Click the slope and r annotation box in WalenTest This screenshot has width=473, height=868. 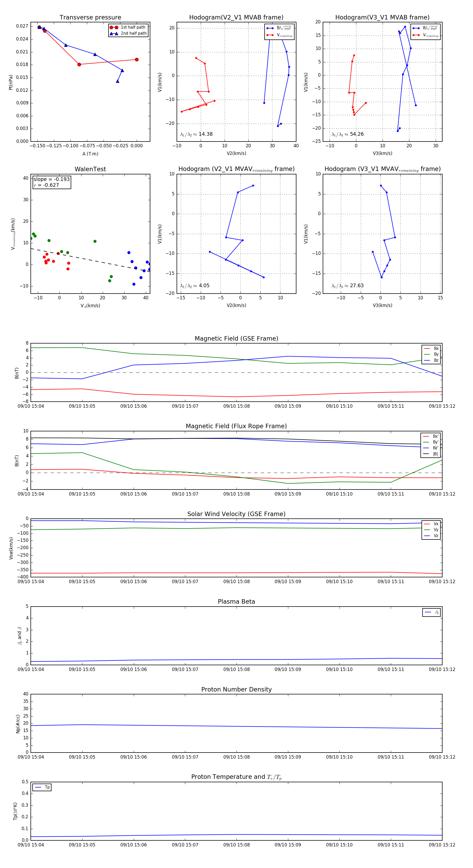52,182
